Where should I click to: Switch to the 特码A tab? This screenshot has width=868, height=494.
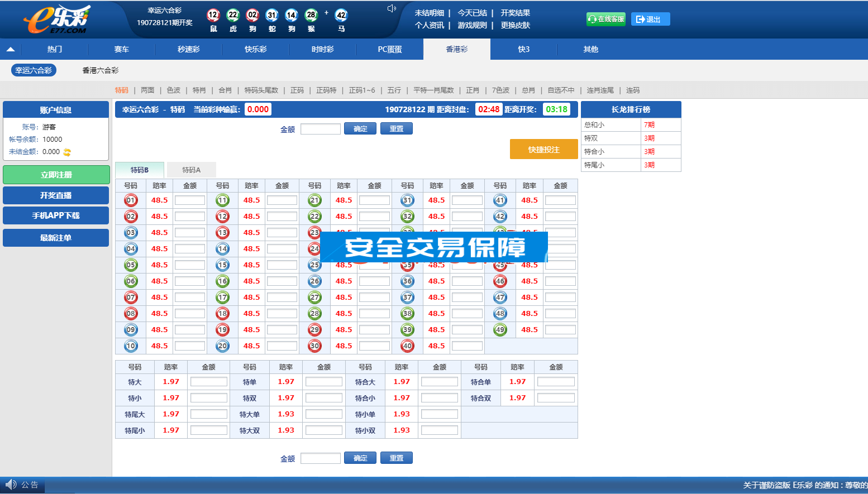(191, 170)
